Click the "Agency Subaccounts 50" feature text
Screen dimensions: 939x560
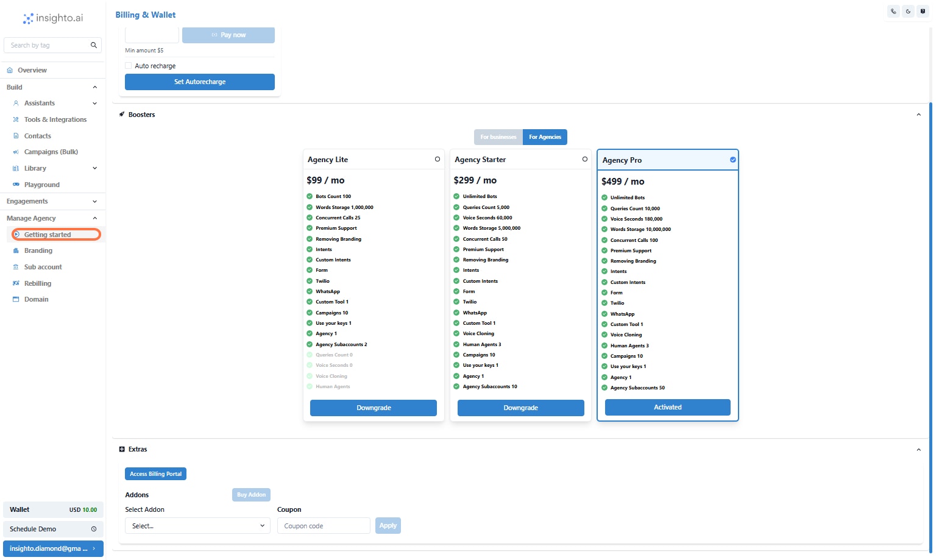(x=637, y=388)
